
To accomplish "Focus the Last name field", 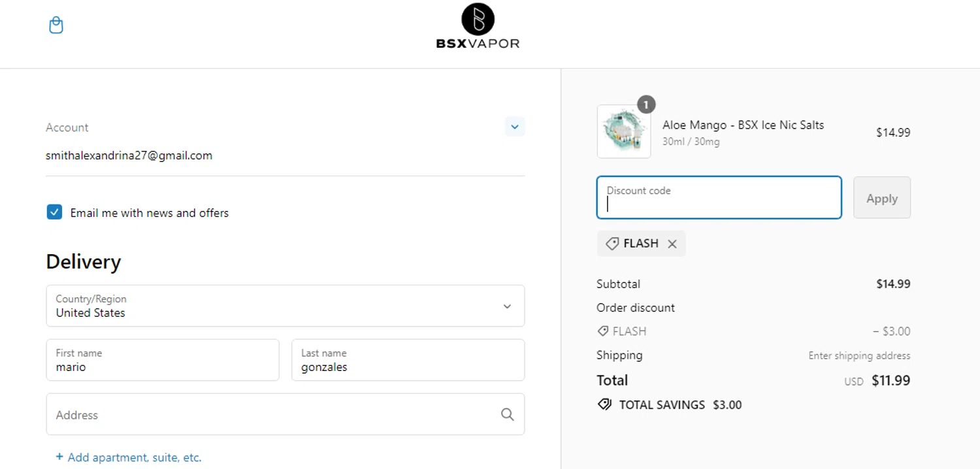I will tap(408, 360).
